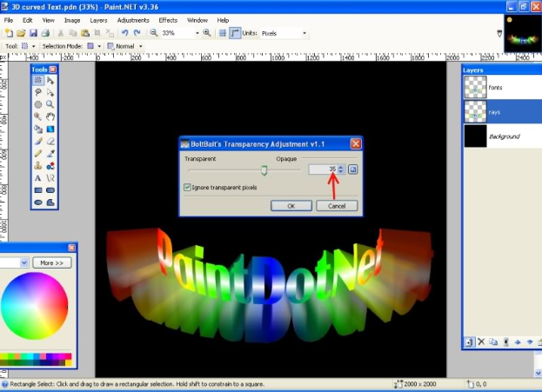The height and width of the screenshot is (392, 542).
Task: Select the Eraser tool
Action: (x=50, y=142)
